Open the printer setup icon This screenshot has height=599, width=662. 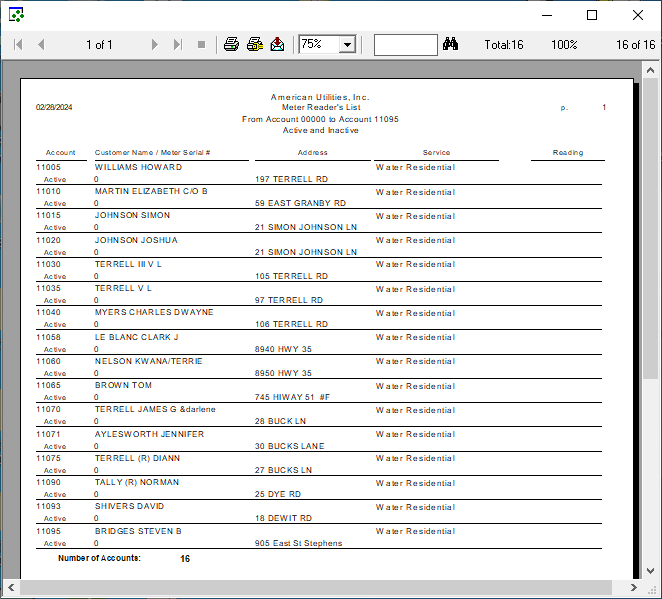click(x=255, y=44)
